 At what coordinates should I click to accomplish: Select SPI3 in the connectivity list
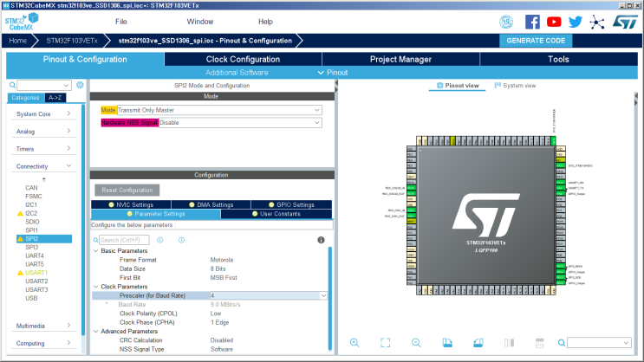pos(31,247)
